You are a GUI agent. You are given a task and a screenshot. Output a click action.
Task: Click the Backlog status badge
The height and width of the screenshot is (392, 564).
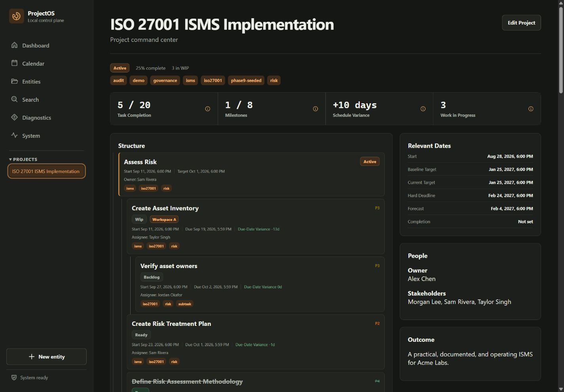point(152,277)
